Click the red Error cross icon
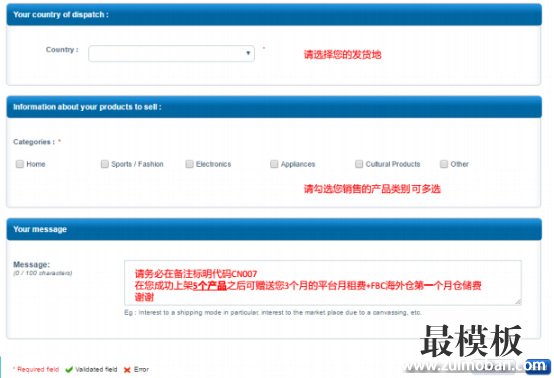This screenshot has width=554, height=378. [x=127, y=370]
